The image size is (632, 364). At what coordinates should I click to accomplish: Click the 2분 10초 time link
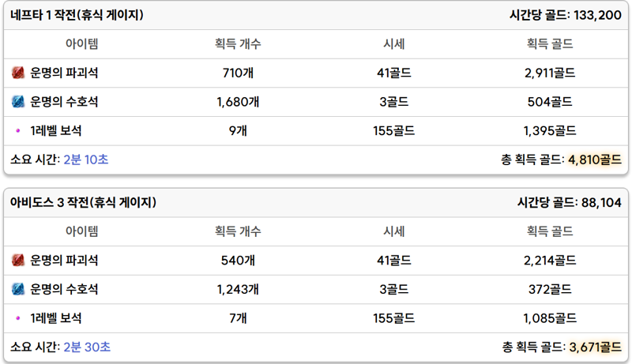tap(86, 159)
